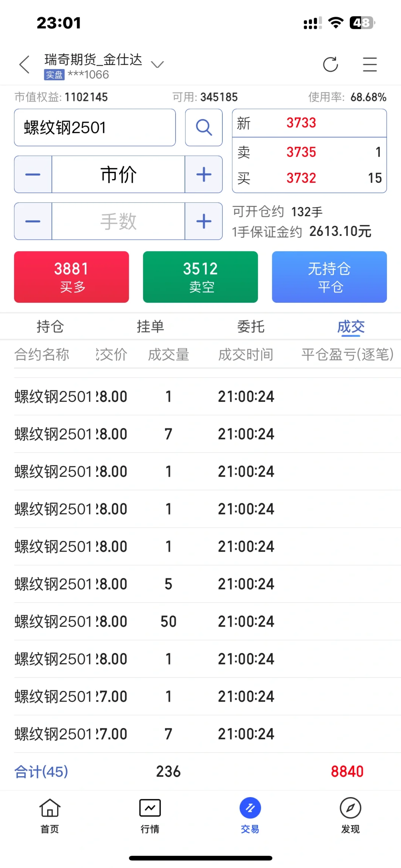Tap the buy quote 3732

tap(301, 178)
